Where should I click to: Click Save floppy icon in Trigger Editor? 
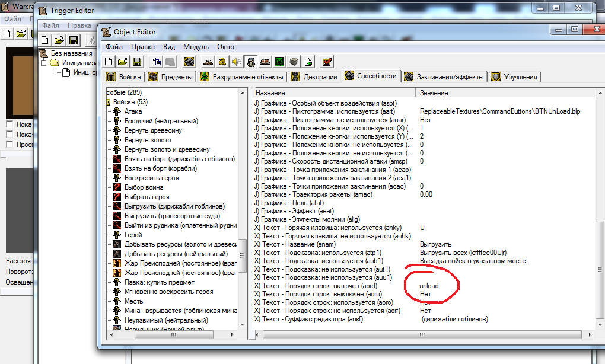click(x=74, y=40)
